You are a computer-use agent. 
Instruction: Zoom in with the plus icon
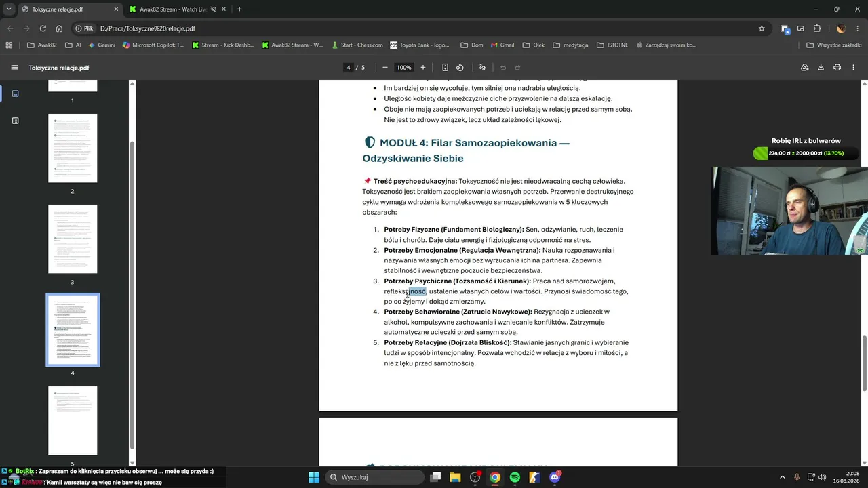[x=423, y=68]
